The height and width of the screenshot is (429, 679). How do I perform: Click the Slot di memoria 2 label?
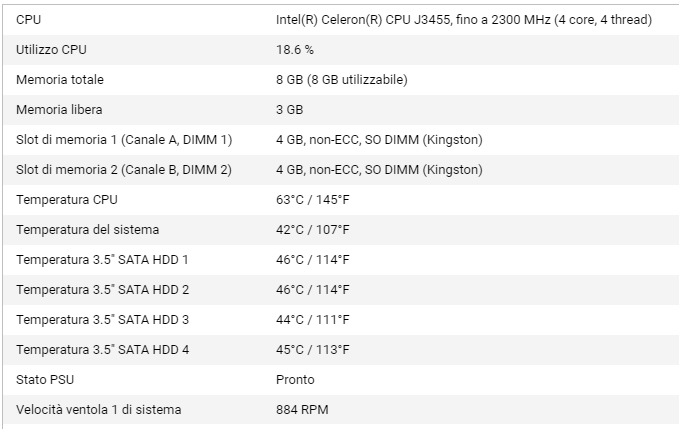pyautogui.click(x=124, y=169)
